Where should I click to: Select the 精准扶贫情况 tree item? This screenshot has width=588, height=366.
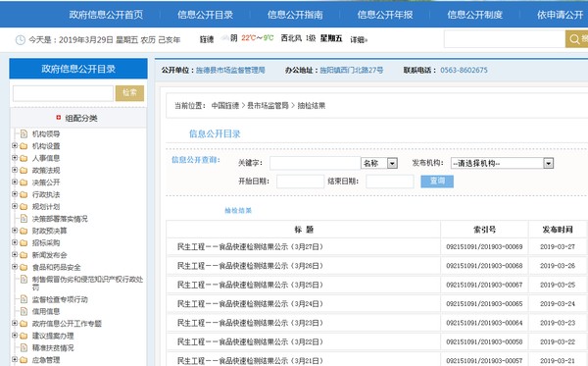click(x=53, y=348)
